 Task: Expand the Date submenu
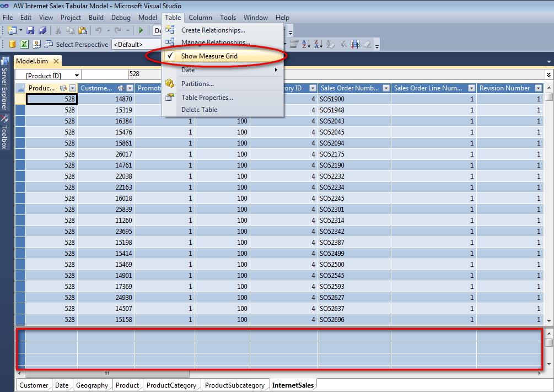click(x=223, y=70)
